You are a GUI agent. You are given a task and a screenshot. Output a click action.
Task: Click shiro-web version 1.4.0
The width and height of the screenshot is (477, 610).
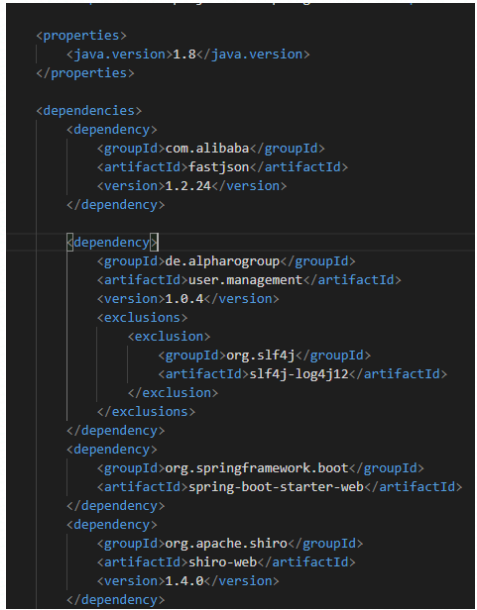tap(184, 581)
